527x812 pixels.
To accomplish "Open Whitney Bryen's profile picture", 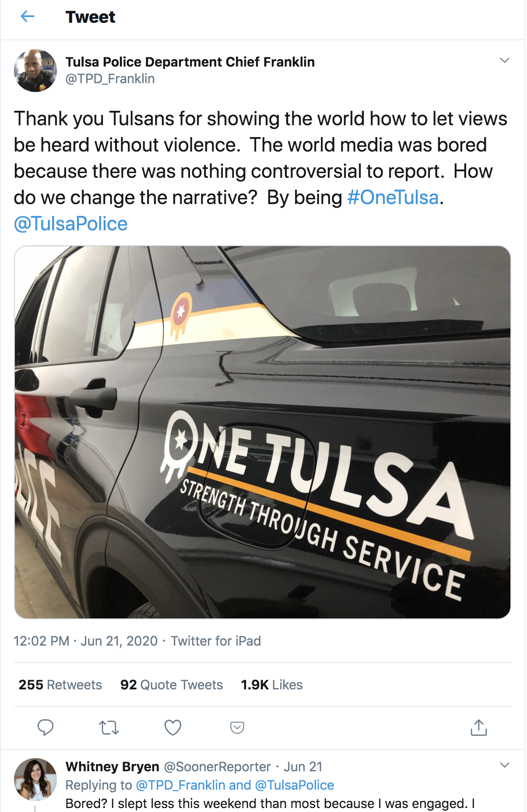I will (x=35, y=780).
